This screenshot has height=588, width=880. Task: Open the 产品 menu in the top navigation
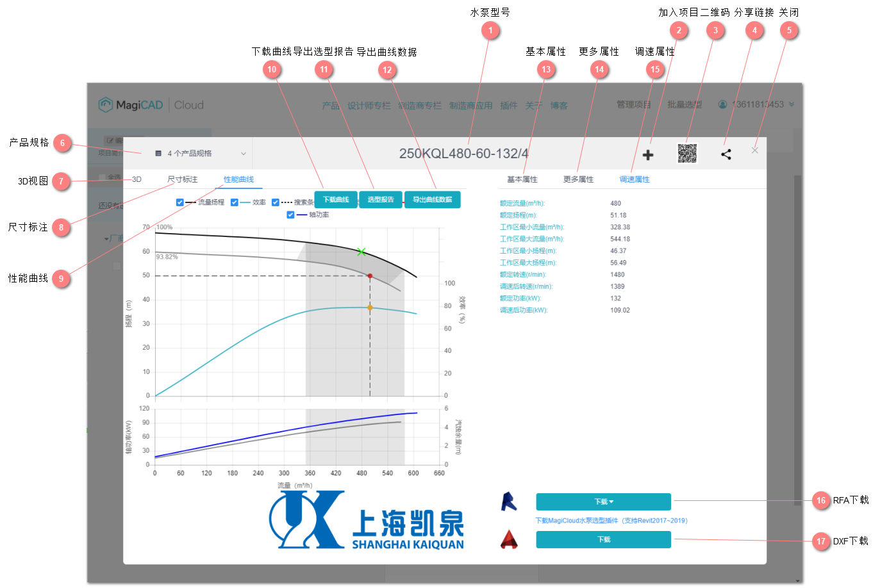coord(331,106)
